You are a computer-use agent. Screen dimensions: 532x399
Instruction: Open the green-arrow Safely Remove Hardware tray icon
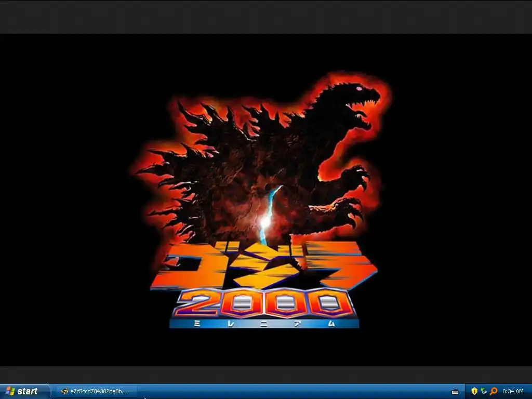(484, 391)
